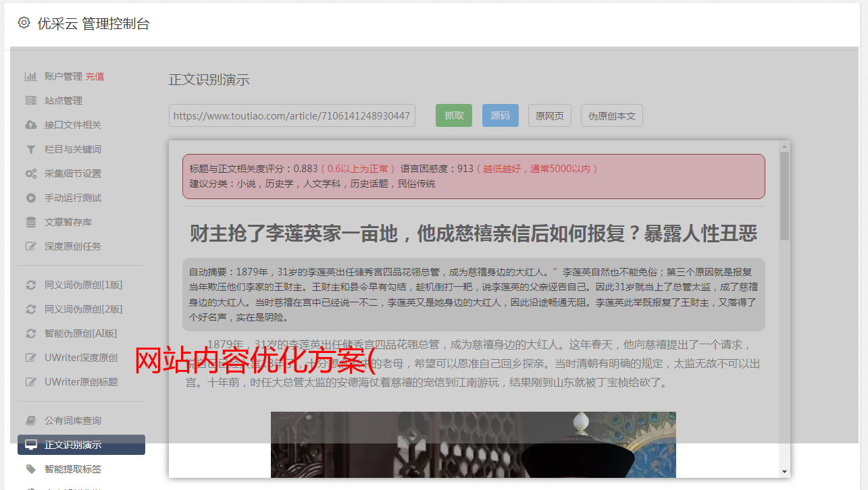
Task: Click the 优采云 管理控制台 header title
Action: 93,24
